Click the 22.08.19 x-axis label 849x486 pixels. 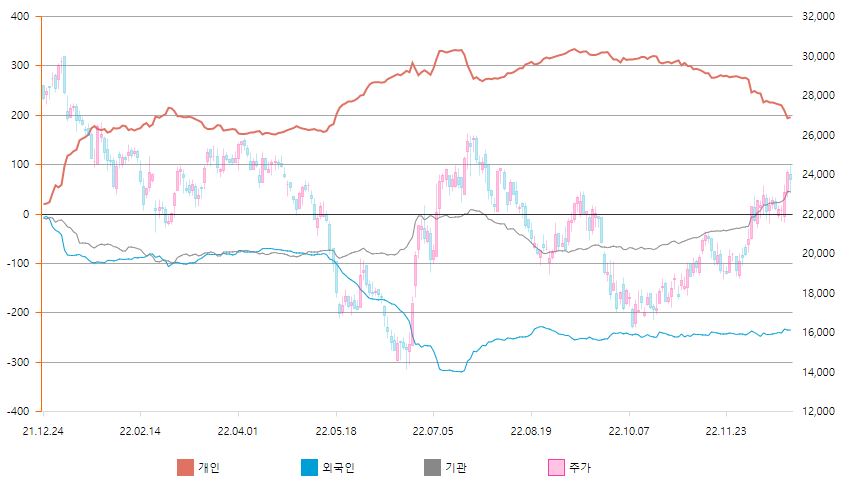pyautogui.click(x=531, y=430)
